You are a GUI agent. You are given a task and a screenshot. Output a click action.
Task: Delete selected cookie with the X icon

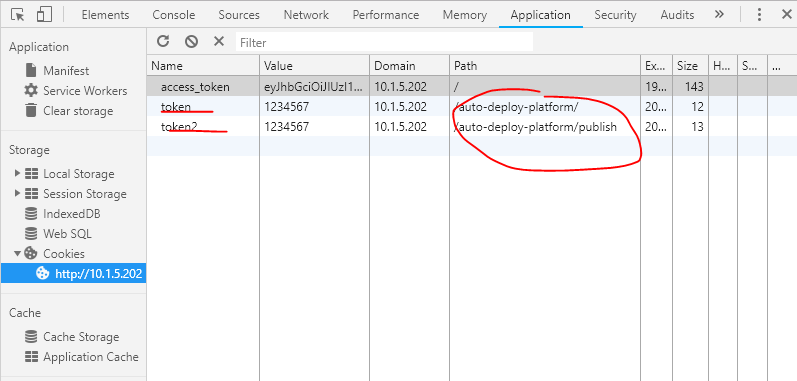[219, 42]
